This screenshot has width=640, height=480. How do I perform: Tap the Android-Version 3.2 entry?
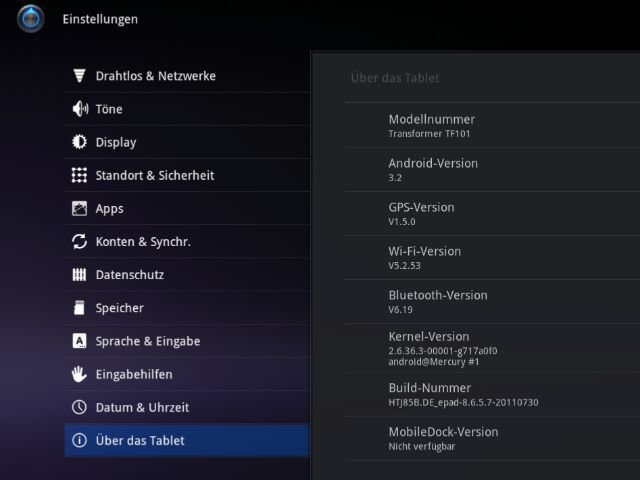tap(492, 169)
